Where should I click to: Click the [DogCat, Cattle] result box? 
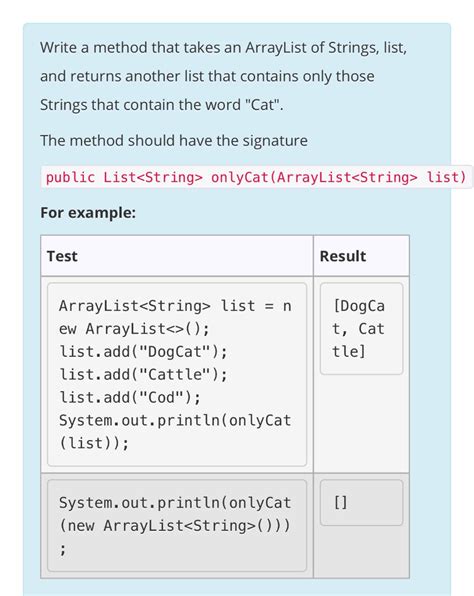click(x=361, y=329)
